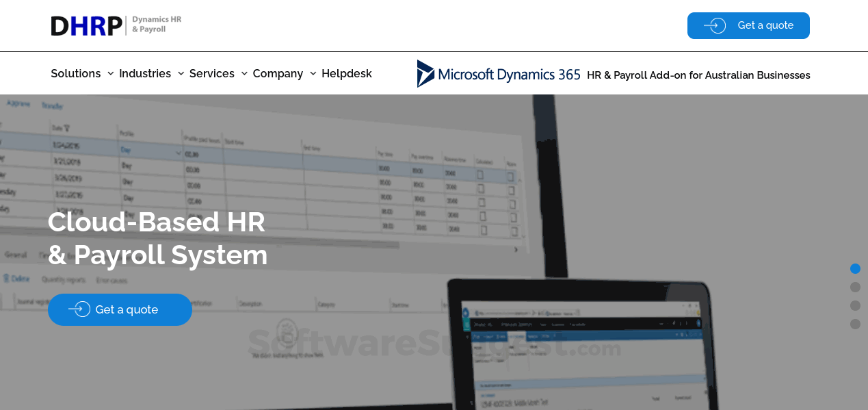Open the Day profile dropdown in the selected row
This screenshot has height=410, width=868.
[x=179, y=152]
